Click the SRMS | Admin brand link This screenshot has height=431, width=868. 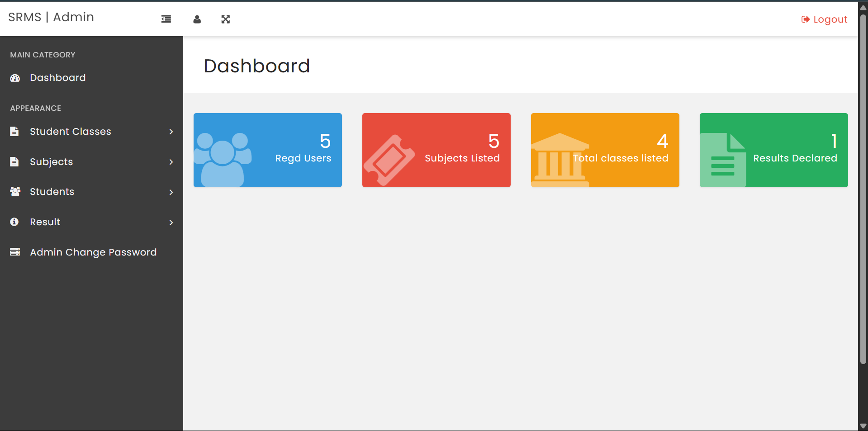coord(51,17)
